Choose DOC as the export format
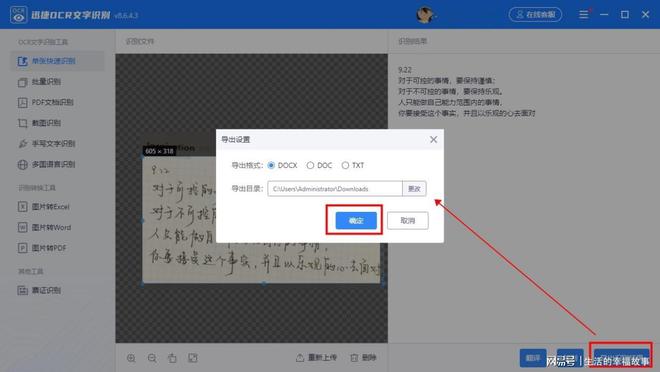660x372 pixels. 310,165
